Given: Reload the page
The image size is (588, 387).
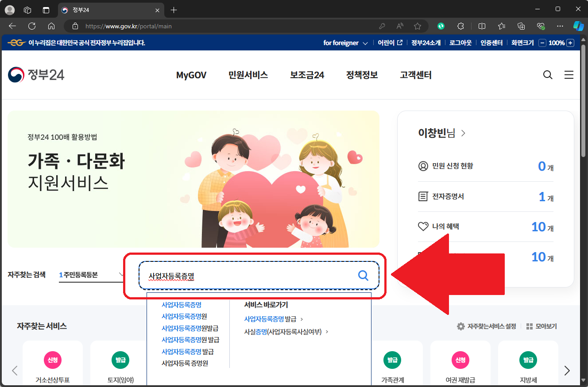Looking at the screenshot, I should point(32,26).
